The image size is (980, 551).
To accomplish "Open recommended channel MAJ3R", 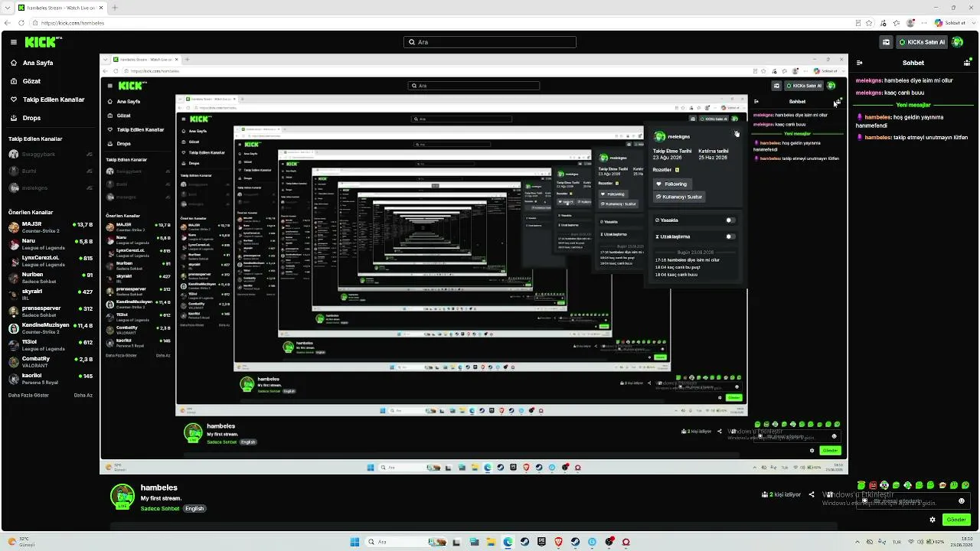I will pos(51,227).
